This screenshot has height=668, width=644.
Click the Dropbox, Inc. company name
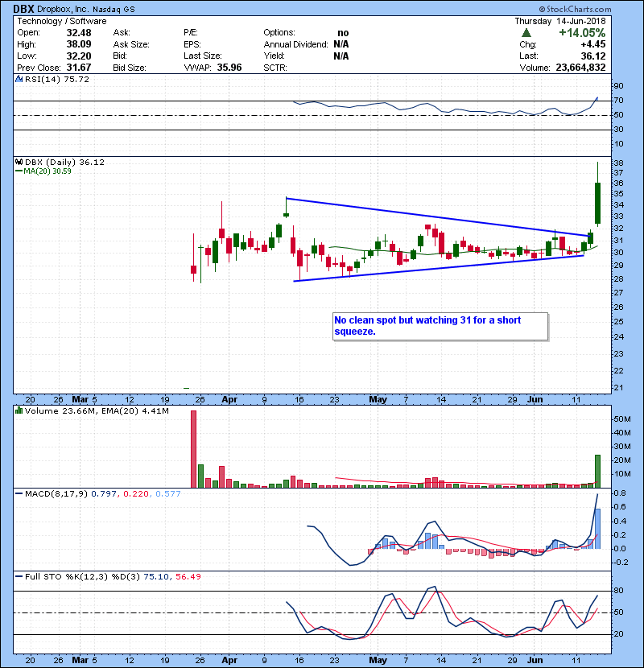point(63,9)
